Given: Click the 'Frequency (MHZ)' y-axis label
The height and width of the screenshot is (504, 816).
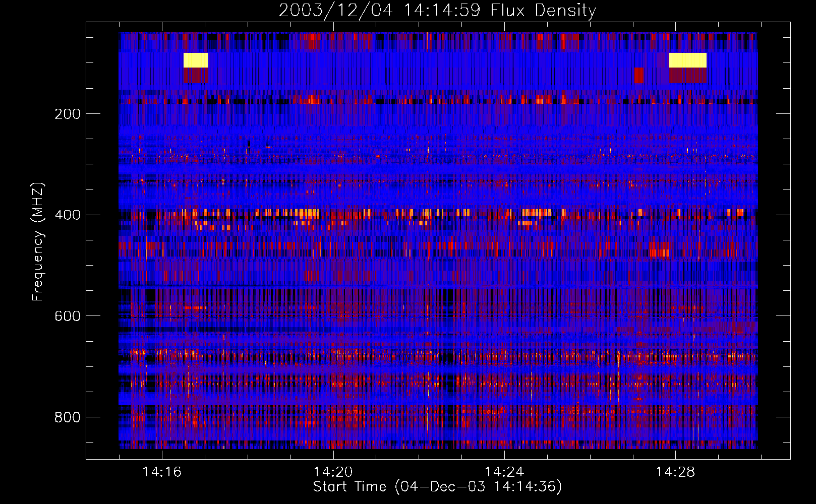Looking at the screenshot, I should point(37,242).
